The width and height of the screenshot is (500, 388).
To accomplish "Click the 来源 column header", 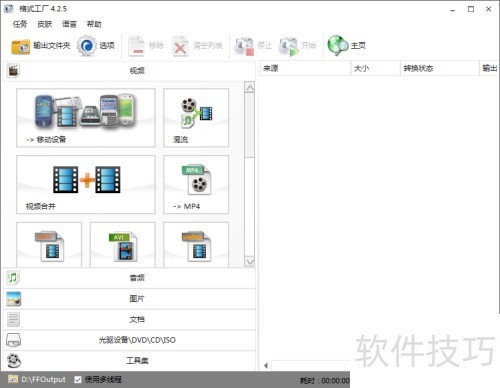I will (305, 68).
